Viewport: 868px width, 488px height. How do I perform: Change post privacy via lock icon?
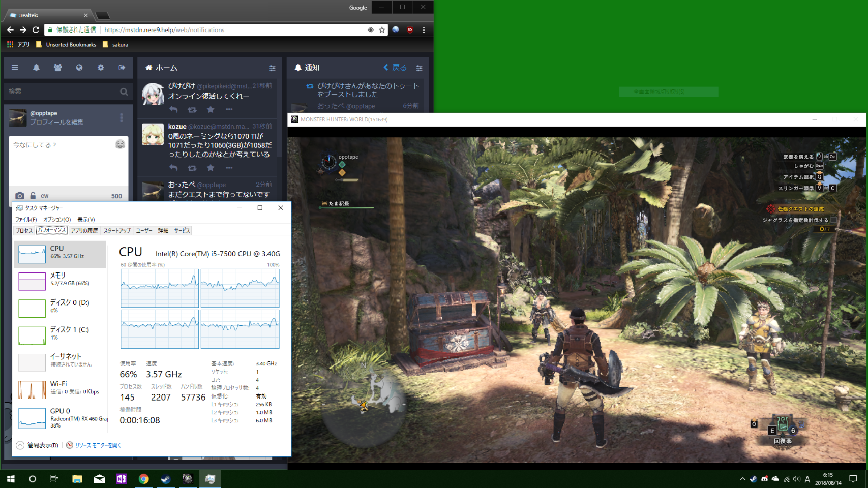pyautogui.click(x=33, y=196)
